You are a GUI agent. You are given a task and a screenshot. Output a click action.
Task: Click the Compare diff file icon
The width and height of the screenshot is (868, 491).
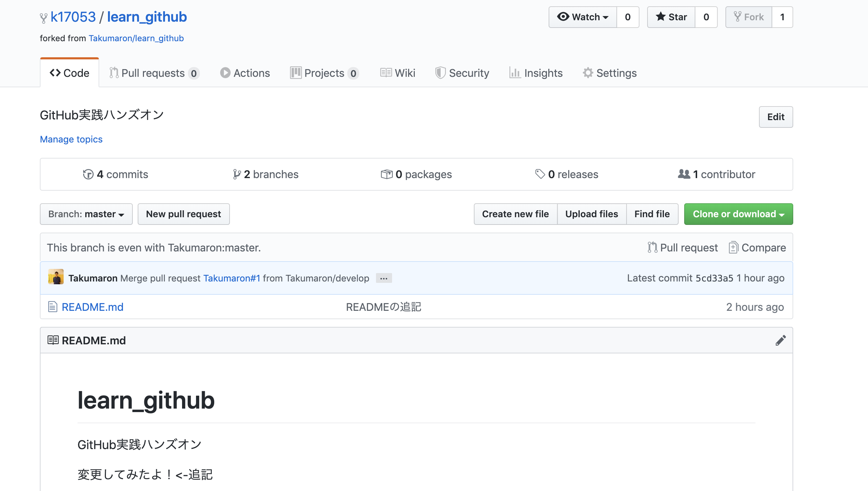(x=733, y=247)
